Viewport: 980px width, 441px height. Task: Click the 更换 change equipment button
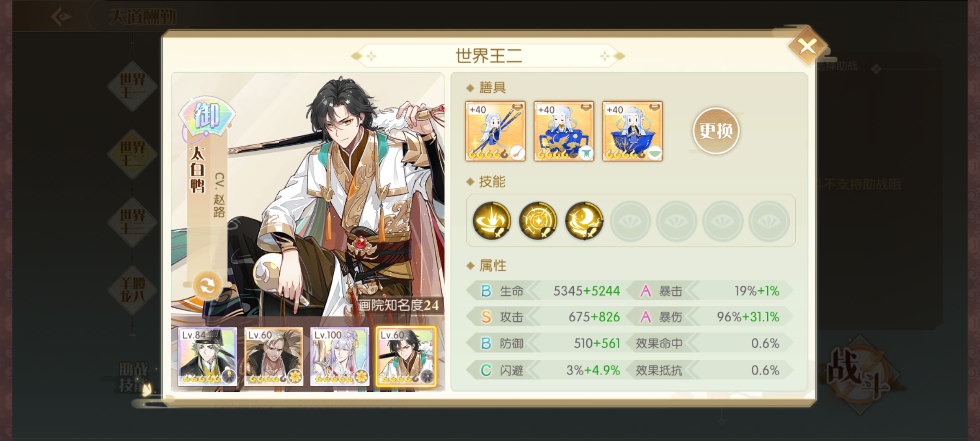pos(716,131)
